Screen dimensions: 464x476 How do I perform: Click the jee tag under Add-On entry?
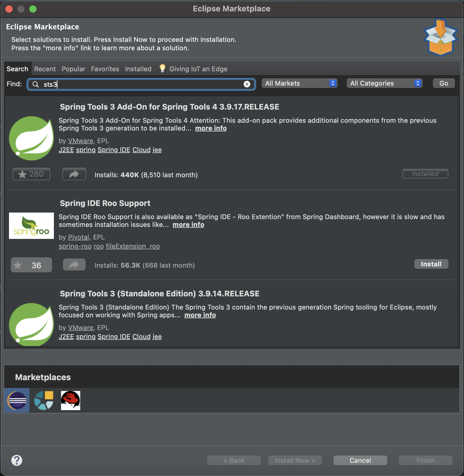point(157,150)
